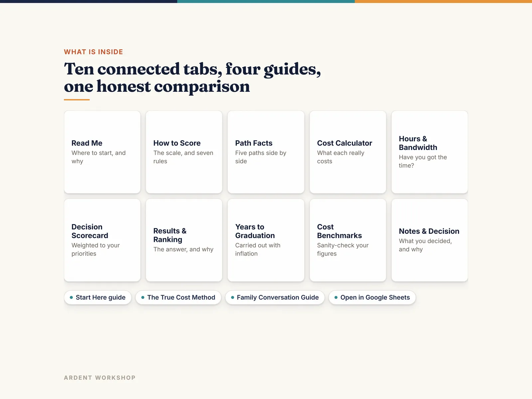Select the Decision Scorecard card
This screenshot has height=399, width=532.
[x=102, y=240]
